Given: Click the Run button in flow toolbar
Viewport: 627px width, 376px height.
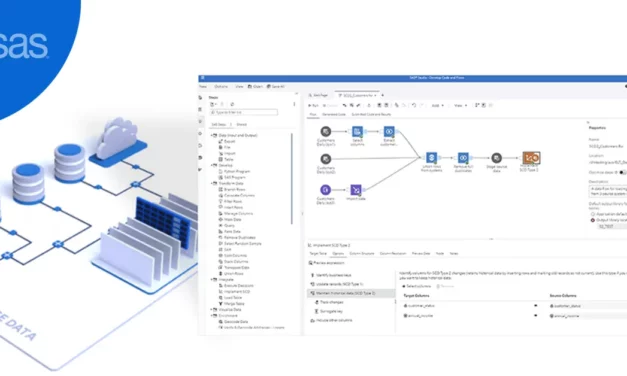Looking at the screenshot, I should click(x=313, y=106).
